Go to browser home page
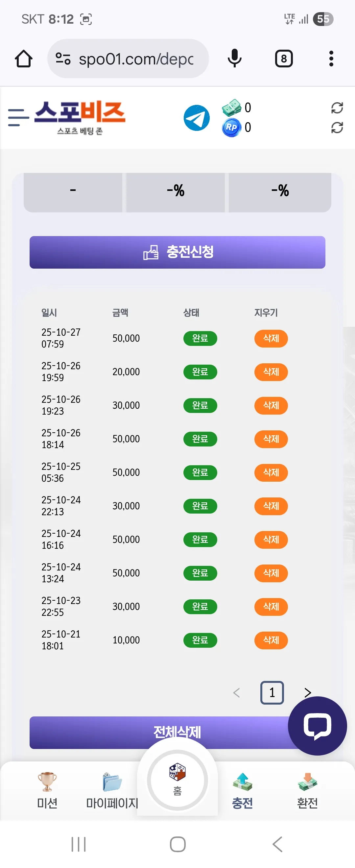This screenshot has width=355, height=868. 24,59
